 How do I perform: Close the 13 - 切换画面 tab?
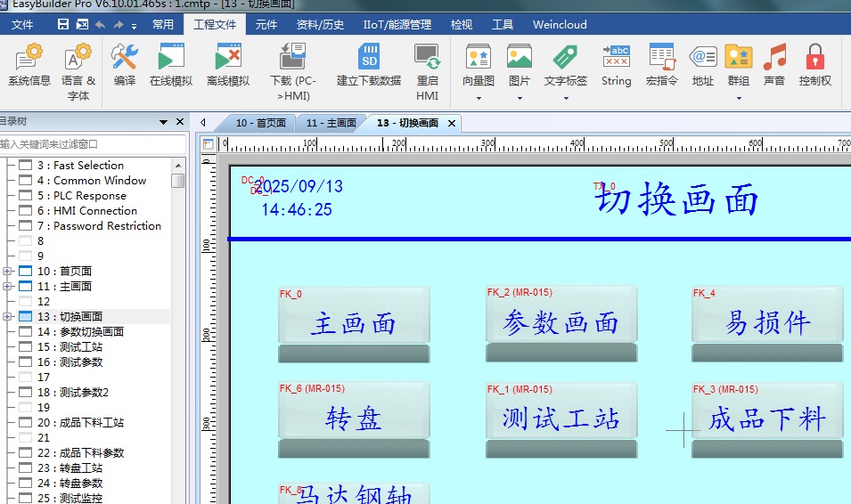(452, 123)
